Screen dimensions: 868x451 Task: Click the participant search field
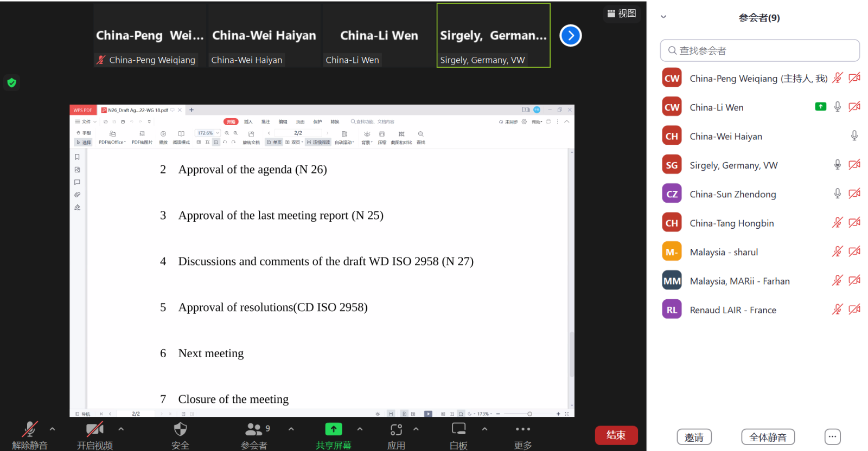[x=759, y=50]
